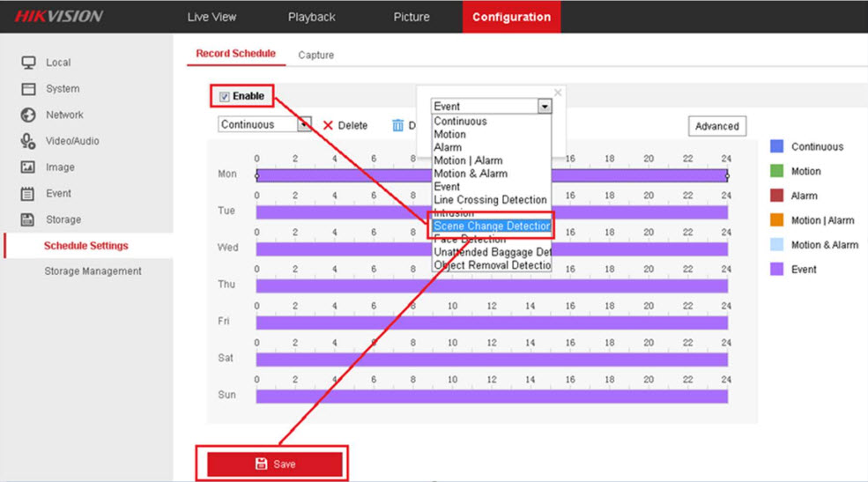The image size is (868, 482).
Task: Click the purple Event legend swatch
Action: [776, 270]
